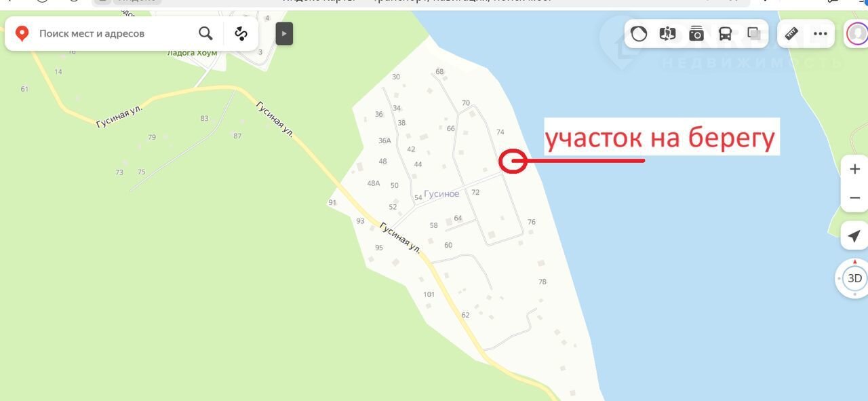Viewport: 868px width, 401px height.
Task: Toggle the traffic layer icon
Action: (639, 33)
